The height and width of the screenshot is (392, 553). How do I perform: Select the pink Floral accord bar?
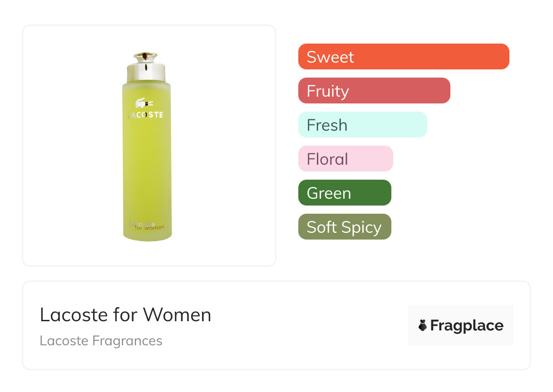pyautogui.click(x=345, y=159)
